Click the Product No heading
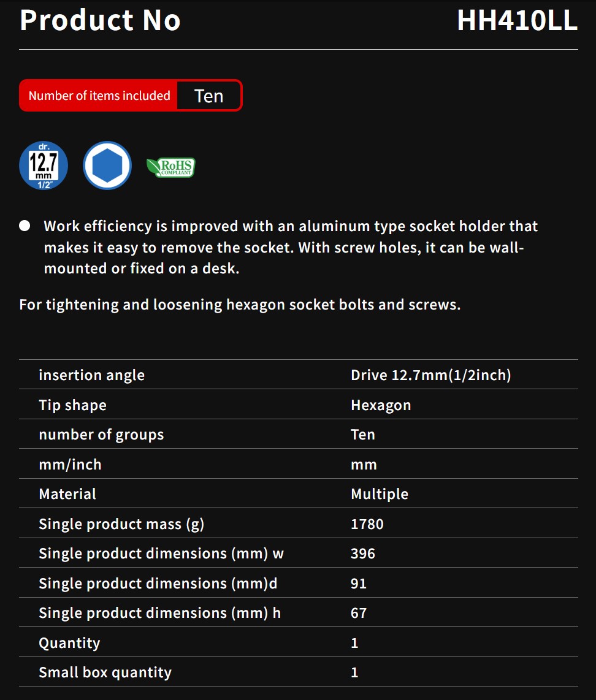This screenshot has height=700, width=596. tap(100, 21)
